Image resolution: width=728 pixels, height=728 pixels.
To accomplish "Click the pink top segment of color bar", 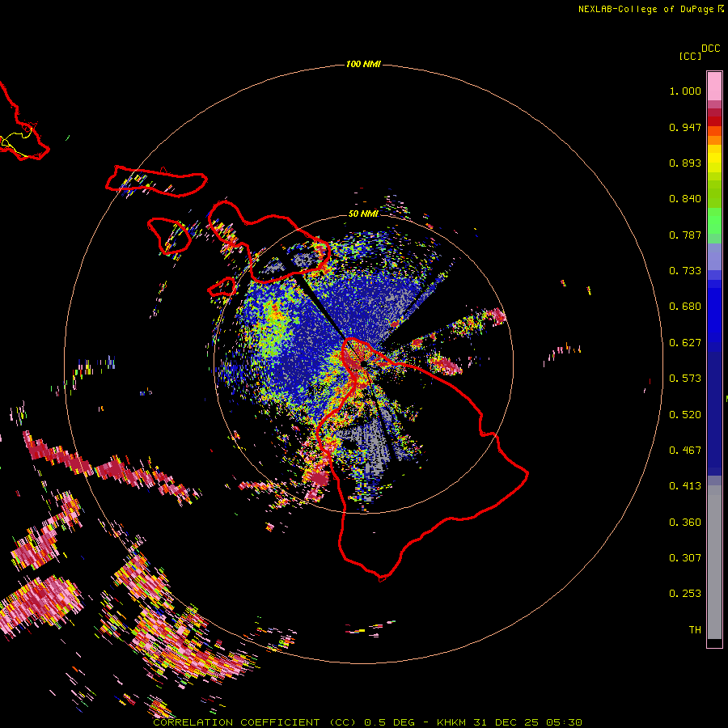I will pos(714,86).
